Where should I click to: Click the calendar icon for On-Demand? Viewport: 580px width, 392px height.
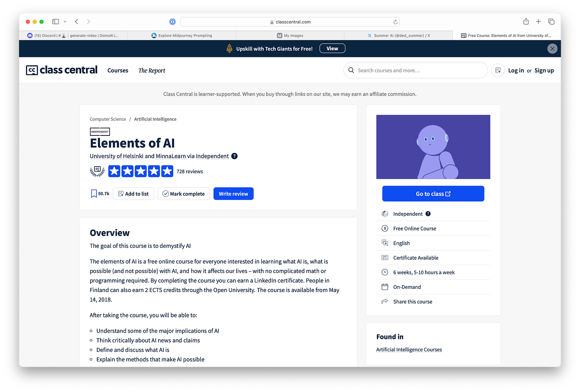click(x=385, y=287)
